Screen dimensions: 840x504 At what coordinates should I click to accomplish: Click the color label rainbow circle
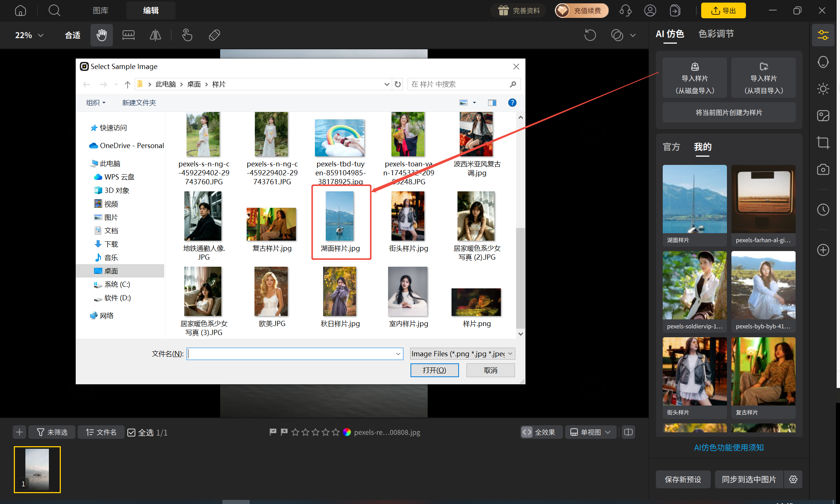pyautogui.click(x=347, y=432)
